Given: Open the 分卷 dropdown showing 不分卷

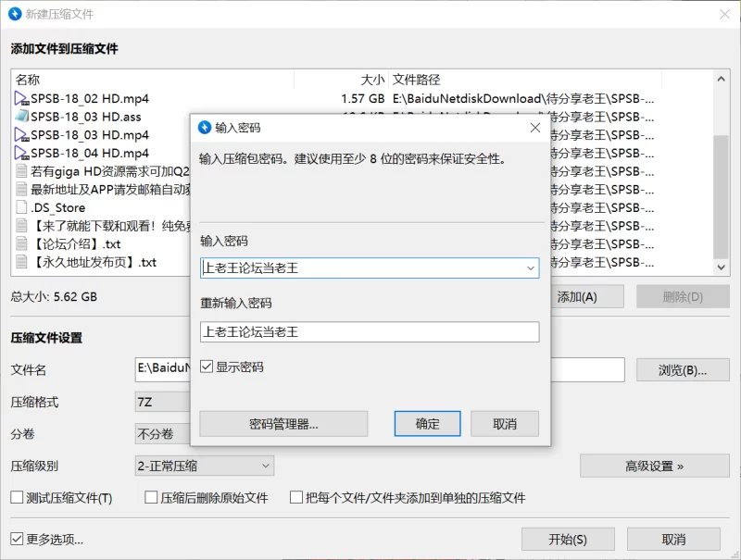Looking at the screenshot, I should pyautogui.click(x=163, y=433).
